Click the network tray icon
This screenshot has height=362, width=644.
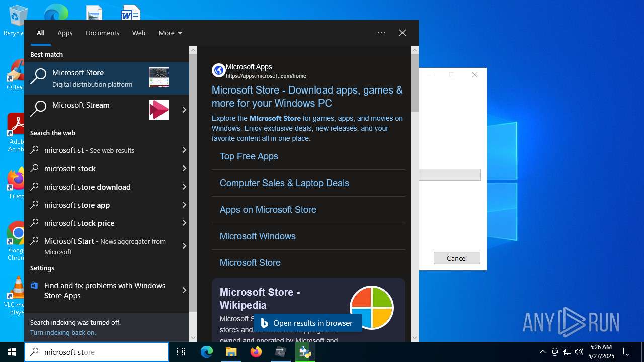pyautogui.click(x=567, y=352)
